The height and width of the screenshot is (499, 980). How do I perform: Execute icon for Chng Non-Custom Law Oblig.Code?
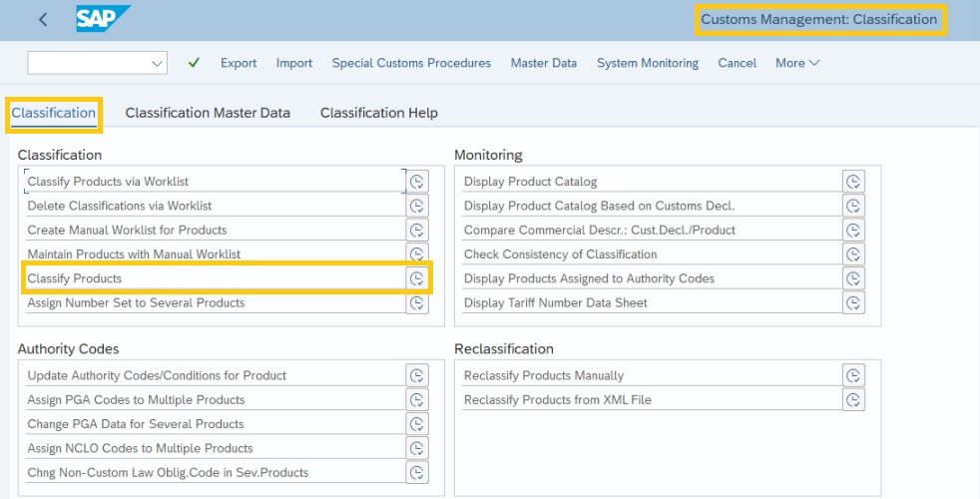pos(417,472)
